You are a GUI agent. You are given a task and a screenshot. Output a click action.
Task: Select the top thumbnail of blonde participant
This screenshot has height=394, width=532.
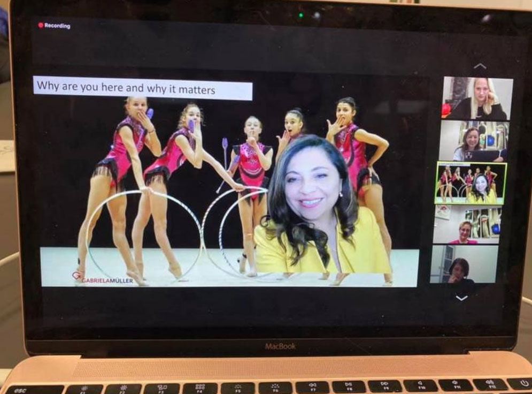click(x=477, y=98)
